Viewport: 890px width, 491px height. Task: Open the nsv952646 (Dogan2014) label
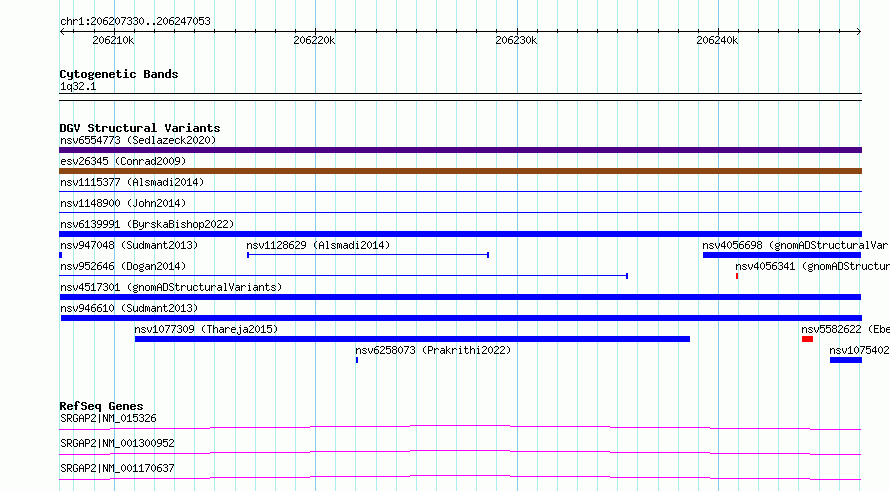pos(123,266)
